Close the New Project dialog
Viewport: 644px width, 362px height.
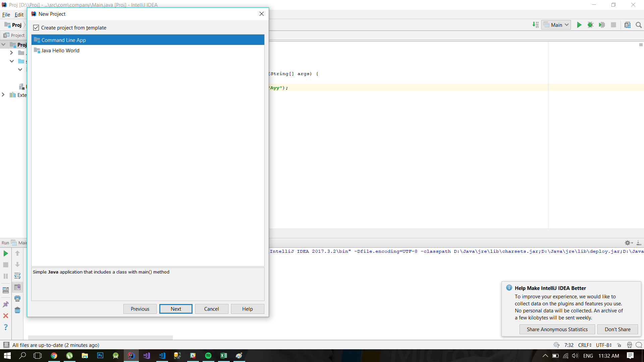tap(262, 14)
